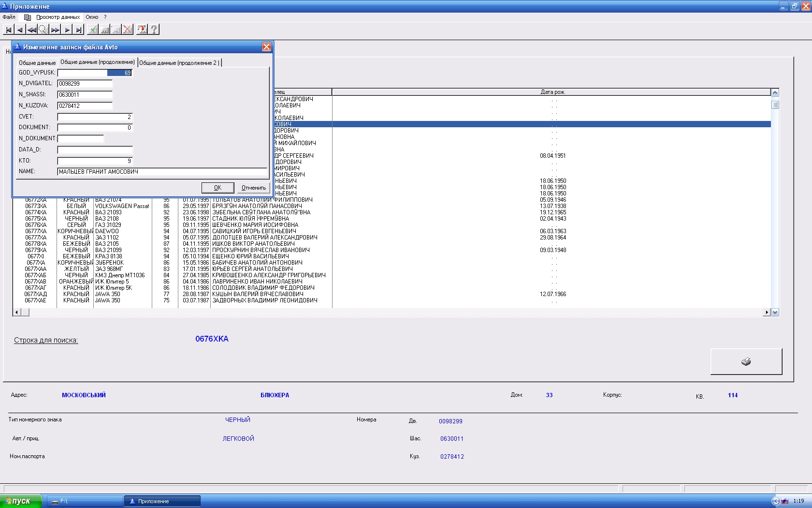
Task: Click the GOD_VYPUSK input field
Action: (95, 73)
